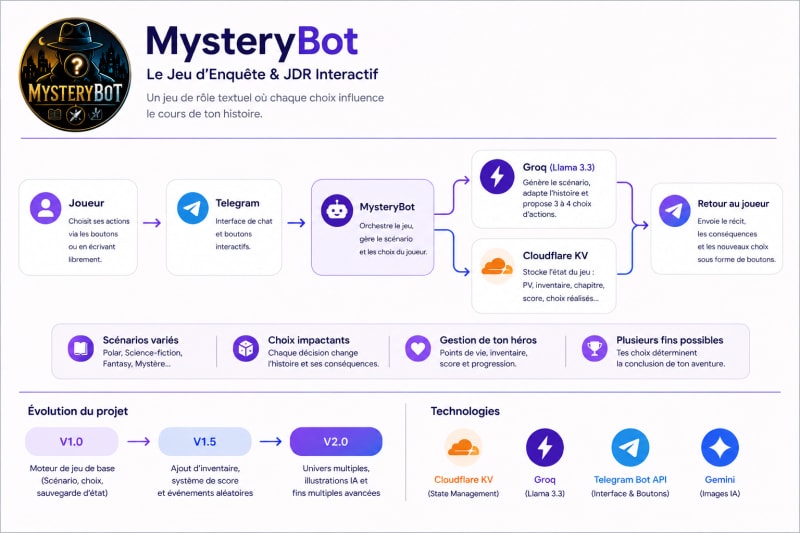Click 'Ajout d'inventaire,' description text

pyautogui.click(x=205, y=468)
